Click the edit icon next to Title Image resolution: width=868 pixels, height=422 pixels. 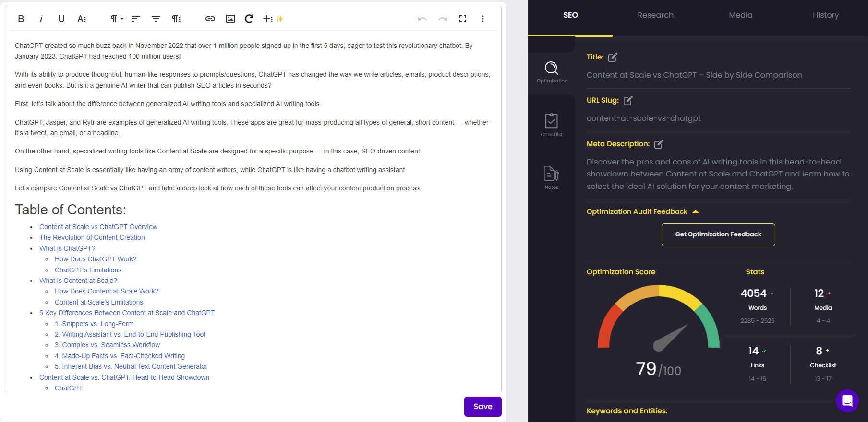coord(613,58)
